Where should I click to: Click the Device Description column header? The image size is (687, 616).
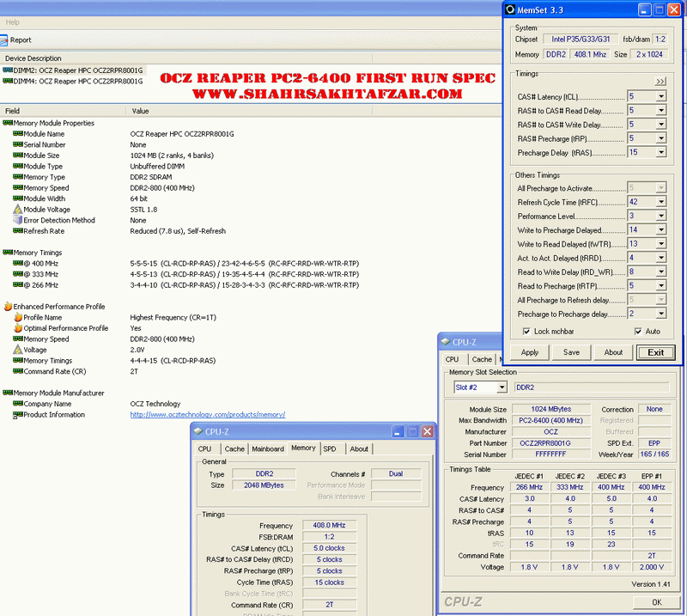(x=186, y=58)
